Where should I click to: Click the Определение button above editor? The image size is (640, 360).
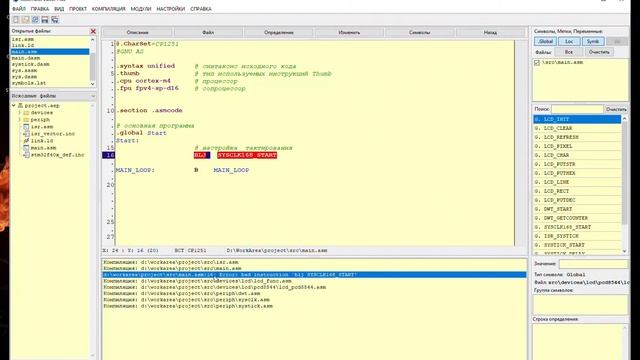tap(279, 32)
